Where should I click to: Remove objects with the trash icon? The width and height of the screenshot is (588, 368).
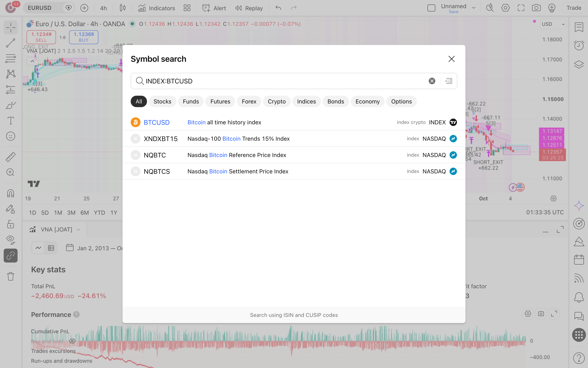point(10,276)
